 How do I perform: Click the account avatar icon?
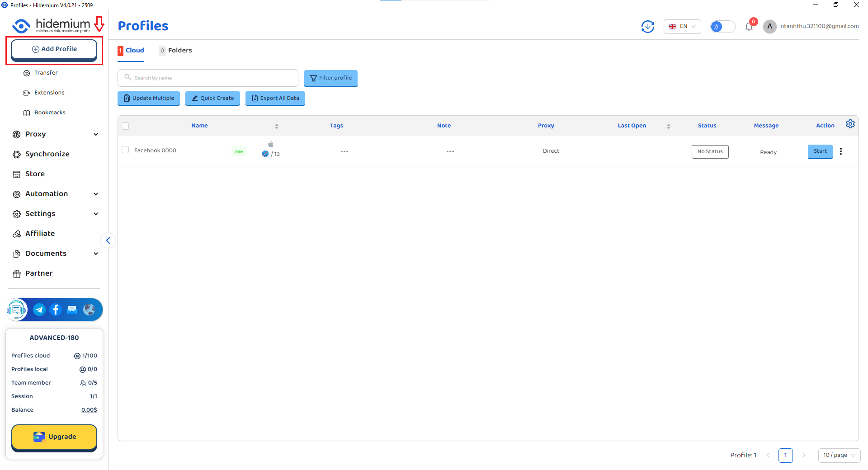(769, 26)
